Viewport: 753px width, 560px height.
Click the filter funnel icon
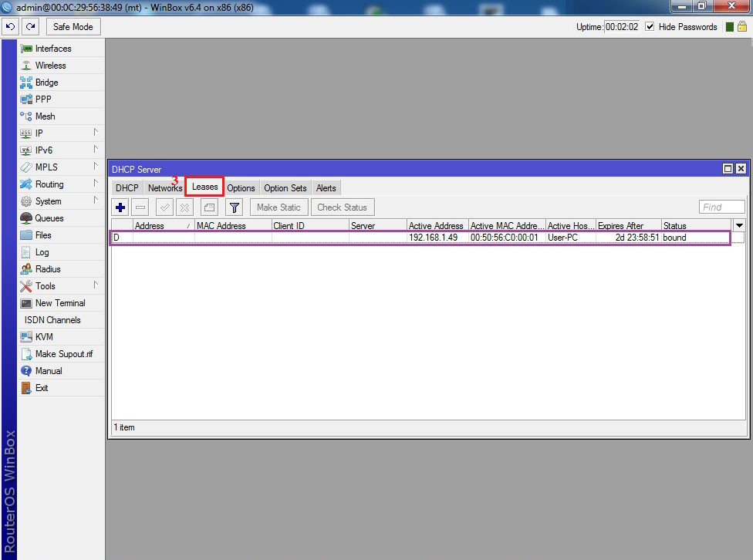[235, 207]
